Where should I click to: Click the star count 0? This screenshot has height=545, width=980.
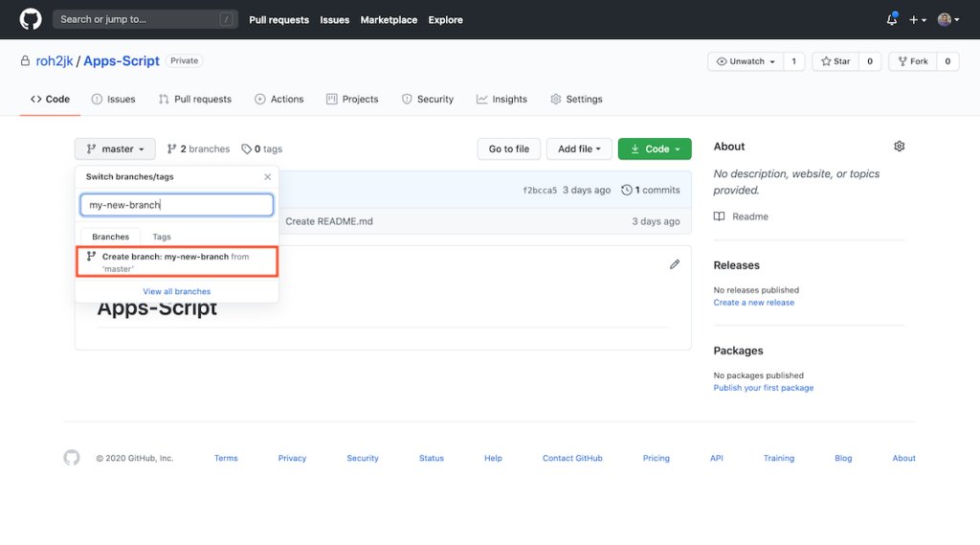[x=869, y=61]
